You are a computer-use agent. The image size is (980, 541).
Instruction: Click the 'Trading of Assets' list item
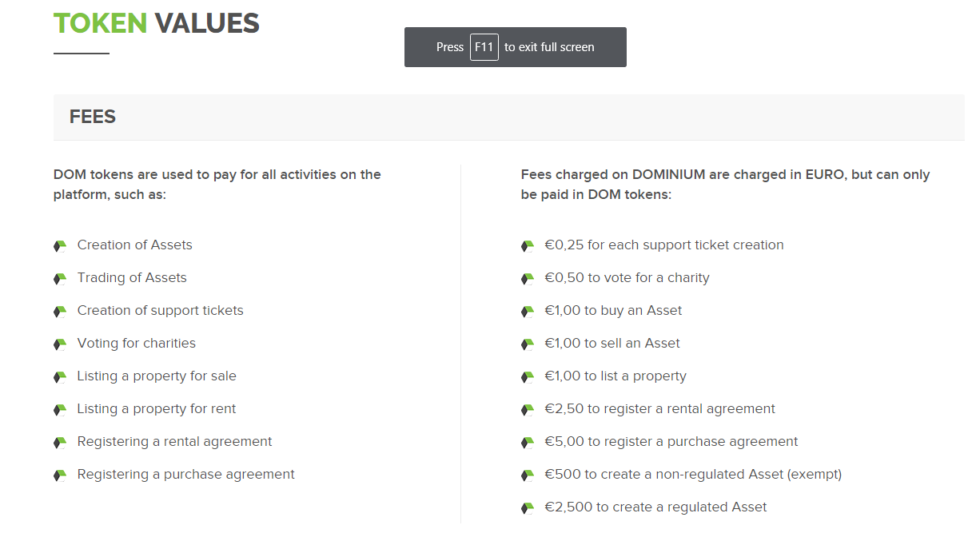tap(132, 278)
